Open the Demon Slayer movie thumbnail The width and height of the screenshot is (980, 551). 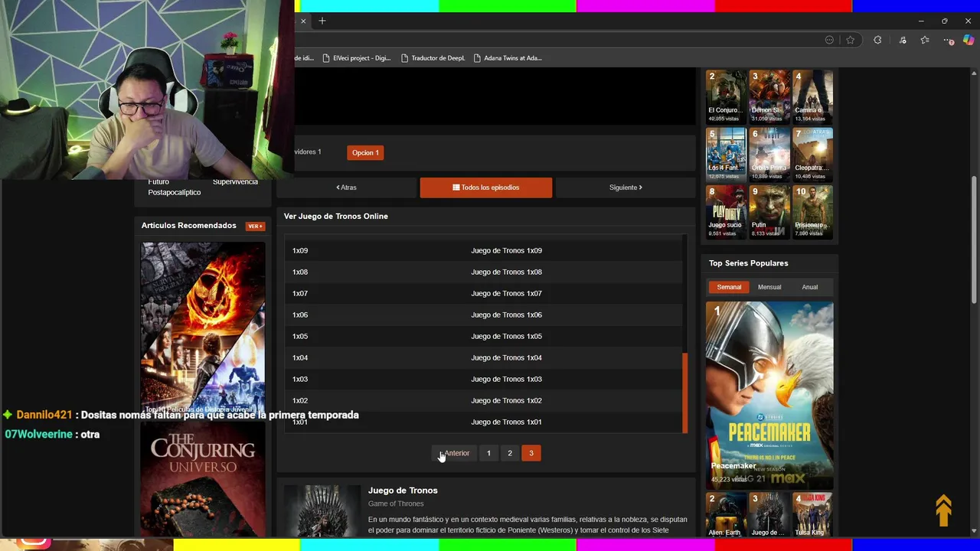click(x=769, y=96)
